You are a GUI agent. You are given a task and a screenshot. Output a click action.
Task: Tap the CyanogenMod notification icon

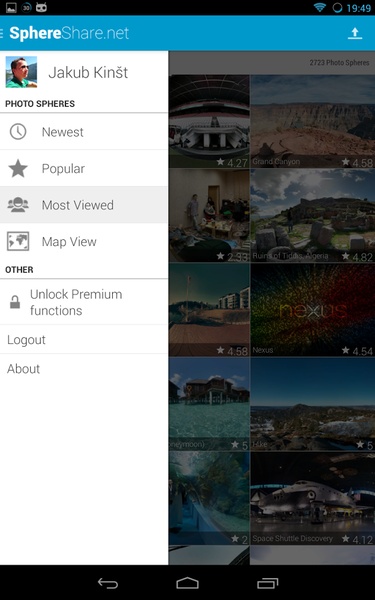click(x=41, y=7)
